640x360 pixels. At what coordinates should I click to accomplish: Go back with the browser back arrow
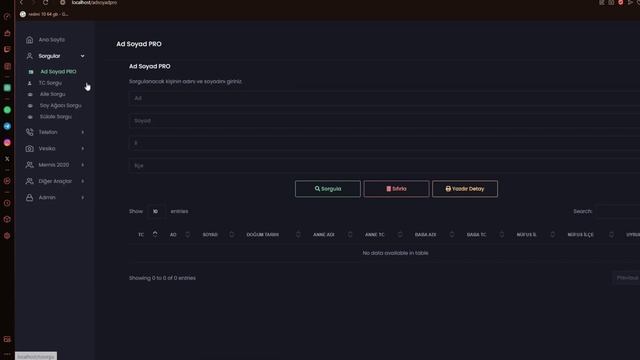click(x=21, y=2)
